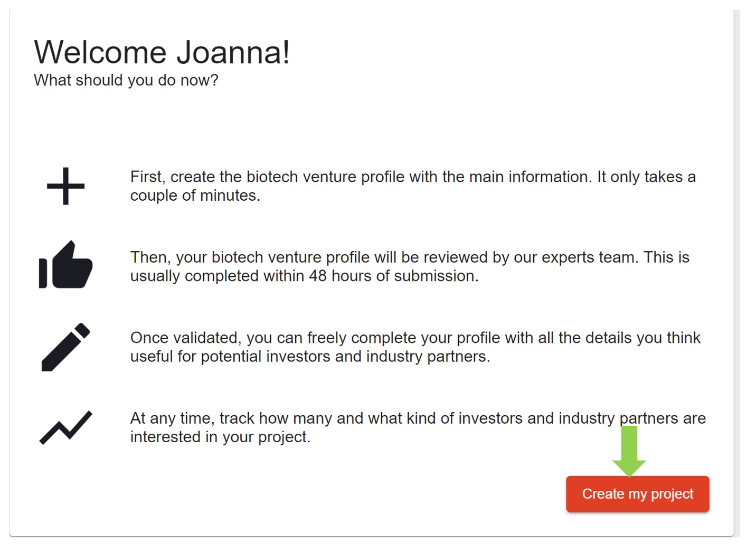Click the text 'couple of minutes.'
The image size is (756, 550).
[x=195, y=195]
